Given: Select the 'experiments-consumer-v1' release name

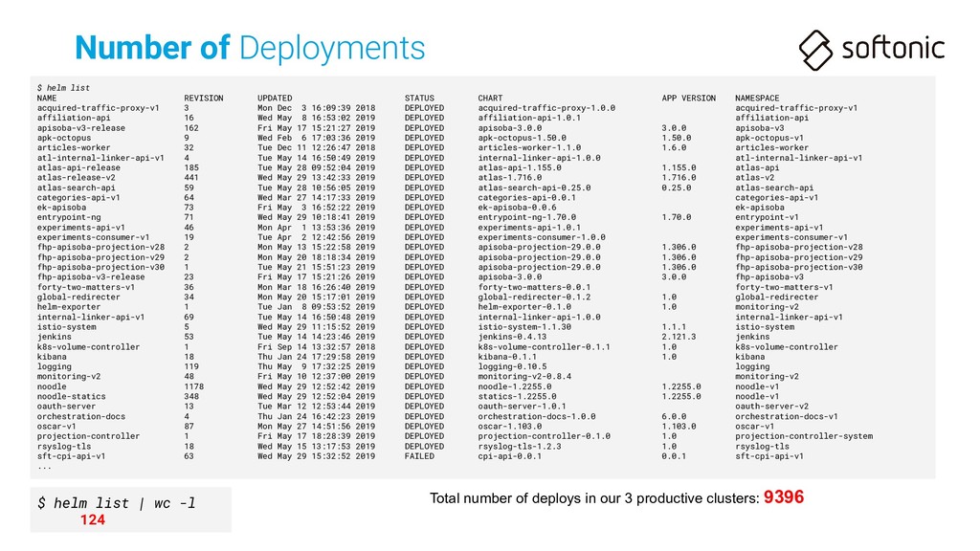Looking at the screenshot, I should click(93, 237).
